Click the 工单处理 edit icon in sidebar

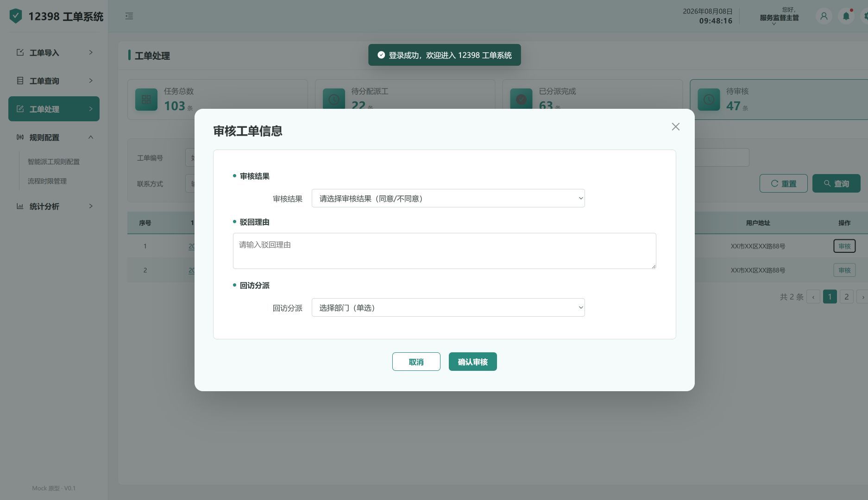click(x=20, y=109)
